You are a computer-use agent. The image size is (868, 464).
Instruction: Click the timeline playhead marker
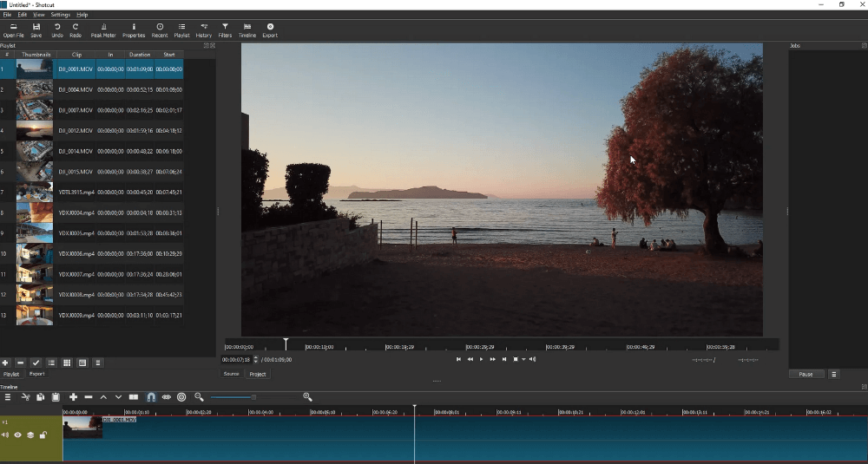[x=414, y=407]
